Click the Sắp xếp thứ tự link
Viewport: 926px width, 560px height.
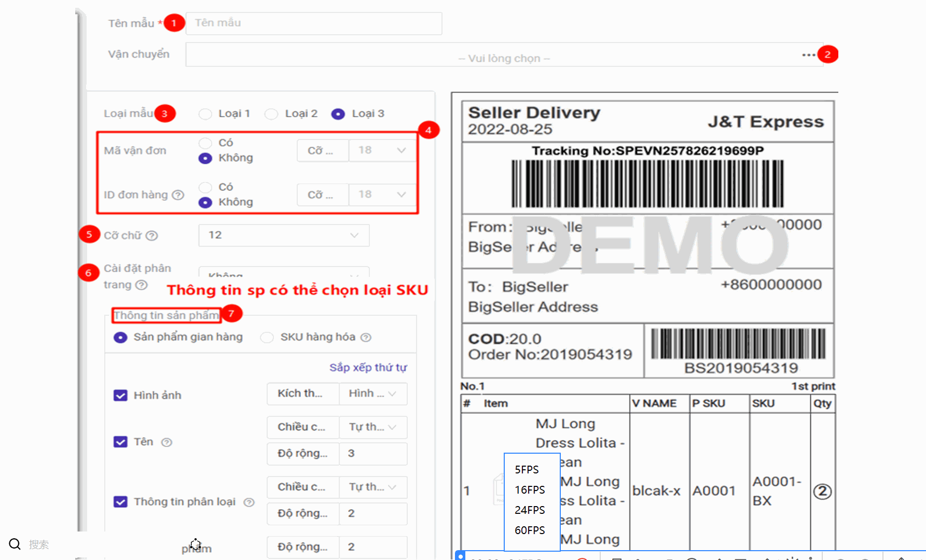(368, 368)
